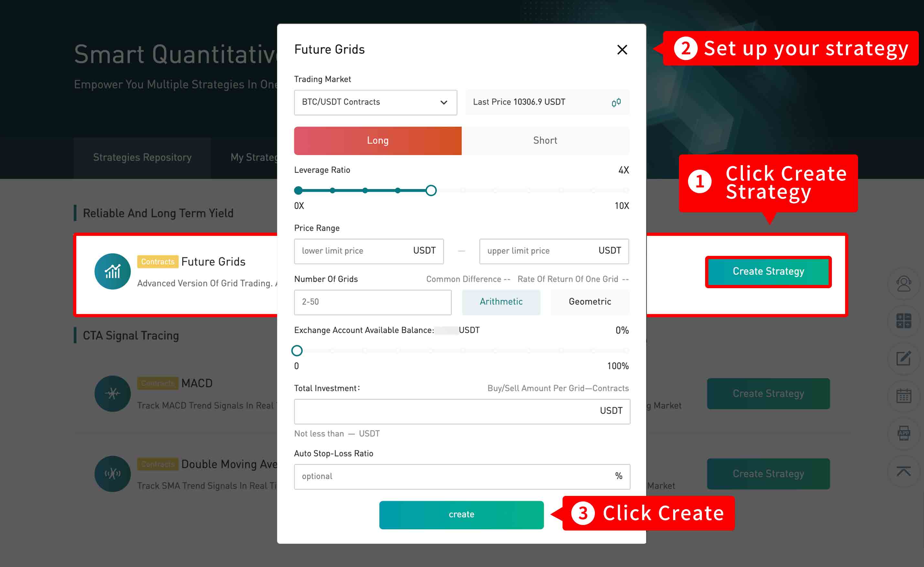This screenshot has height=567, width=924.
Task: Open the candlestick chart icon beside Last Price
Action: click(616, 102)
